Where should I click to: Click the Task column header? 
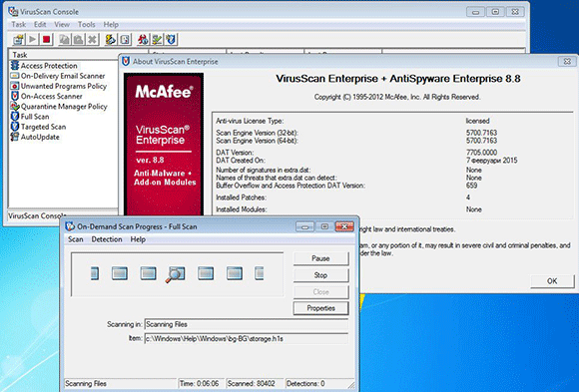[78, 55]
